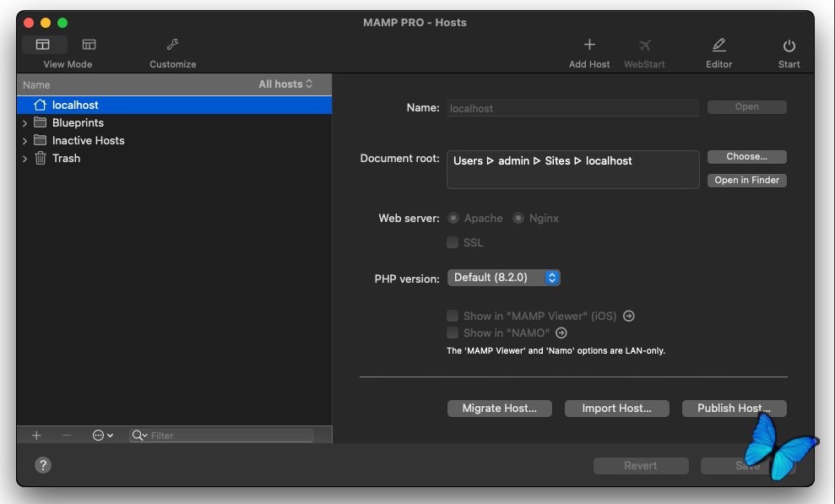Viewport: 835px width, 504px height.
Task: Click the Add Host plus icon
Action: (589, 45)
